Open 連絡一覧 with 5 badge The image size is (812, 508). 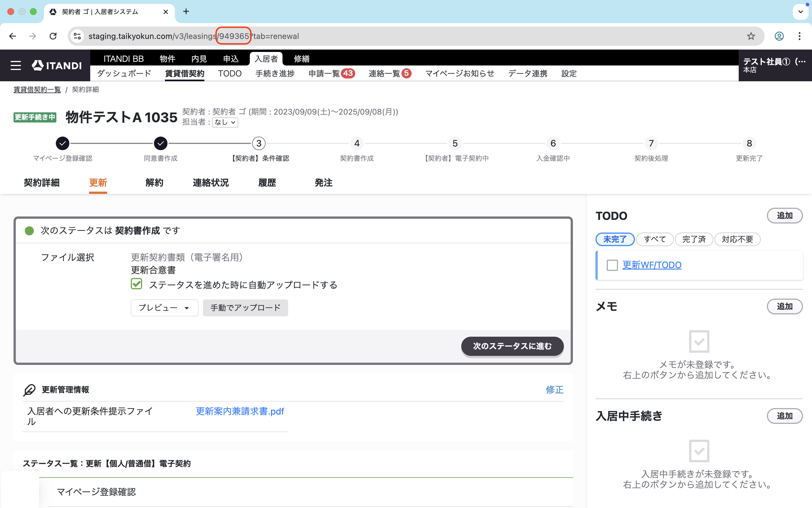(x=390, y=74)
